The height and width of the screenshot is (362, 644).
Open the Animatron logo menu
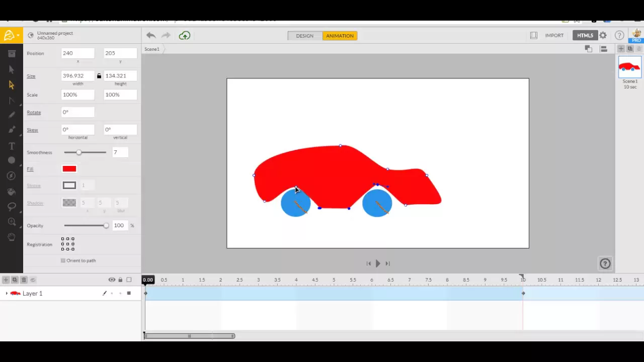pos(11,35)
